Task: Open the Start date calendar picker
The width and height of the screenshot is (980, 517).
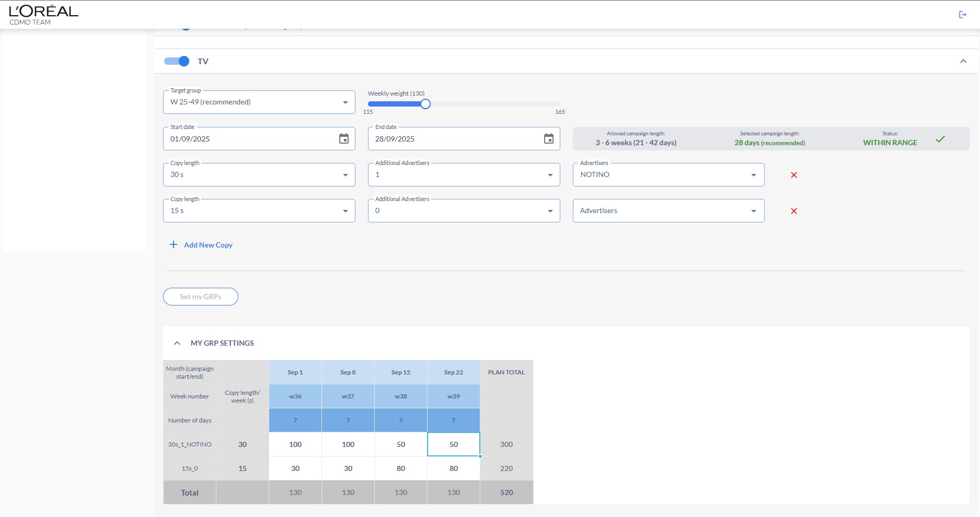Action: click(x=343, y=139)
